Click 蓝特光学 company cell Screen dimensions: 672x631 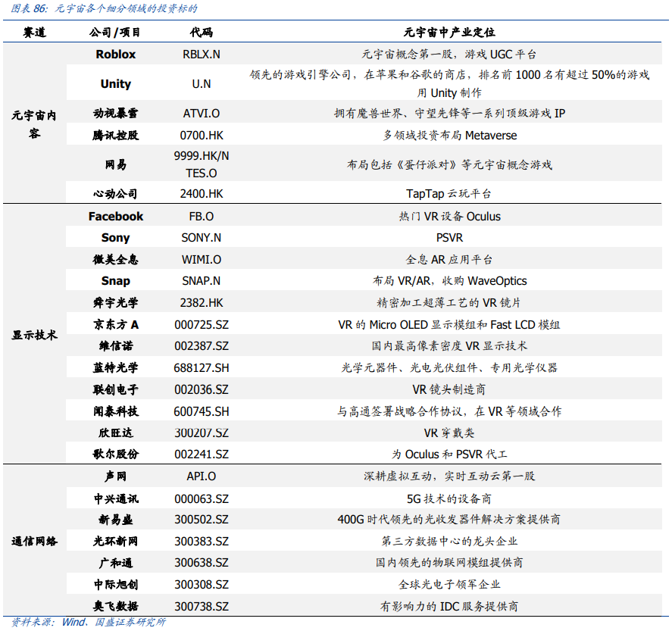(x=115, y=367)
